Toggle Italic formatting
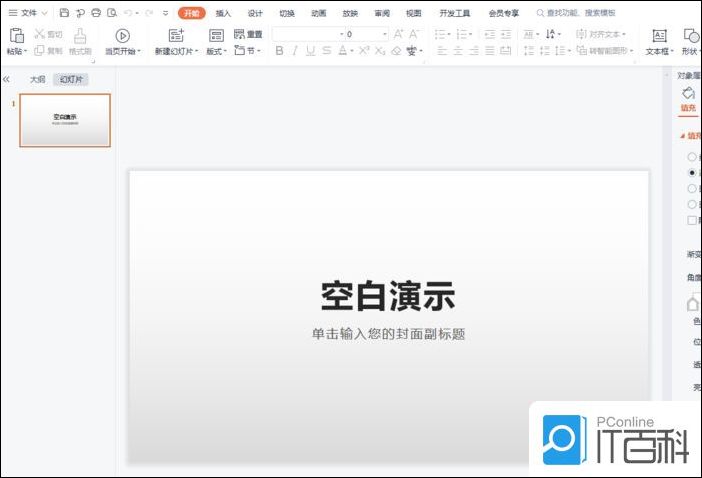Screen dimensions: 702x478 [x=295, y=51]
